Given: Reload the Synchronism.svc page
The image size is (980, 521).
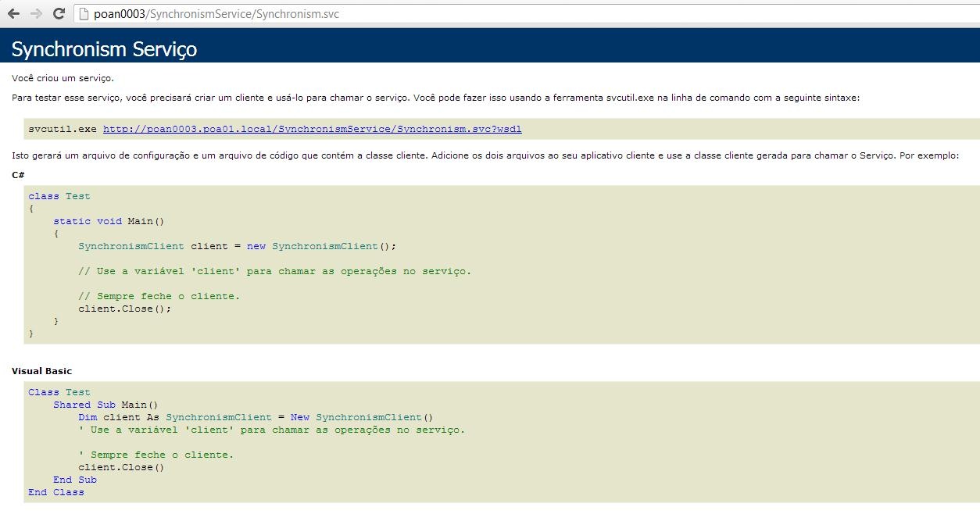Looking at the screenshot, I should click(x=59, y=13).
